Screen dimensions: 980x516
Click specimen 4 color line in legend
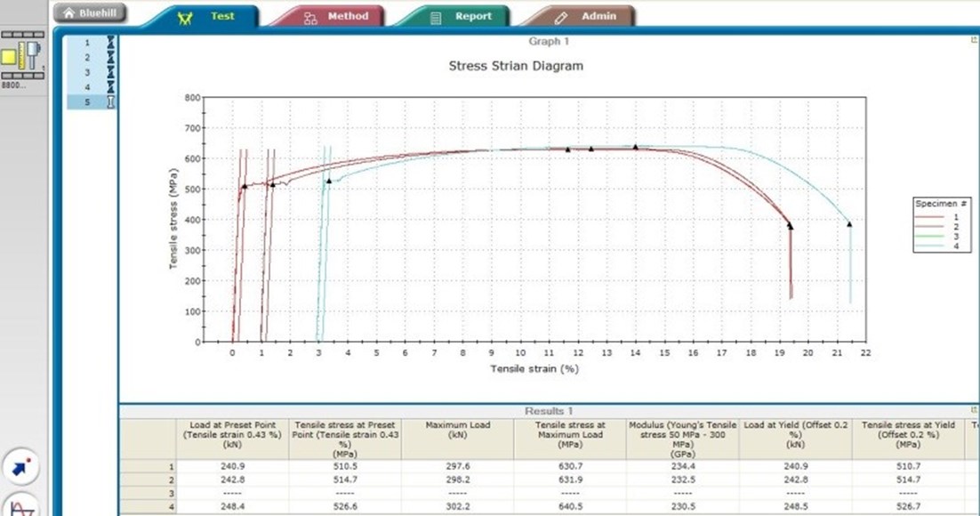(933, 246)
